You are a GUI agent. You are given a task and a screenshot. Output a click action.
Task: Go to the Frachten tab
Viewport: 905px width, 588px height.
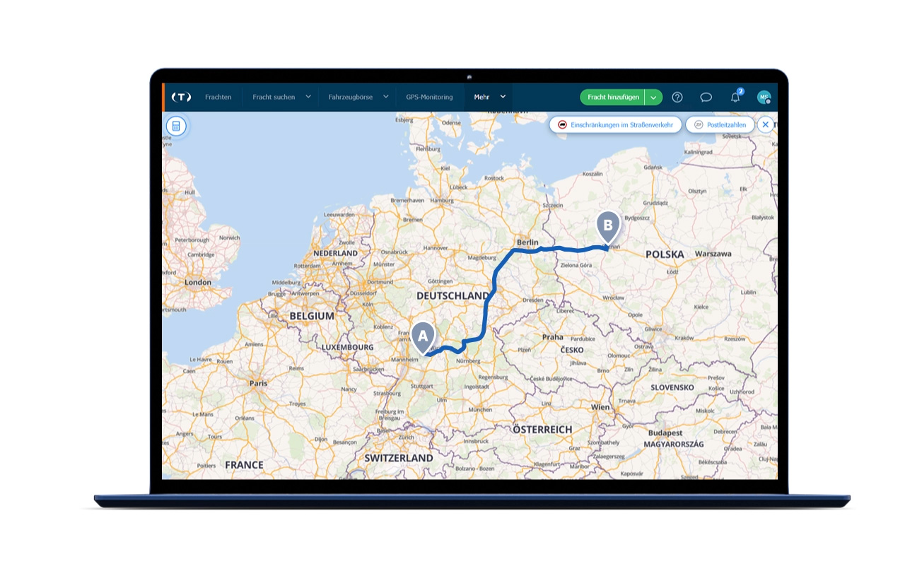[x=218, y=97]
